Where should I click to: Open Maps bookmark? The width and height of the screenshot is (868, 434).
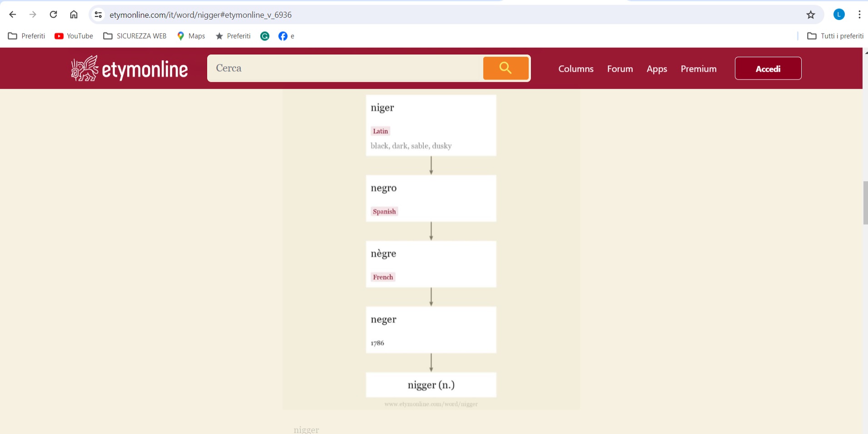[191, 36]
